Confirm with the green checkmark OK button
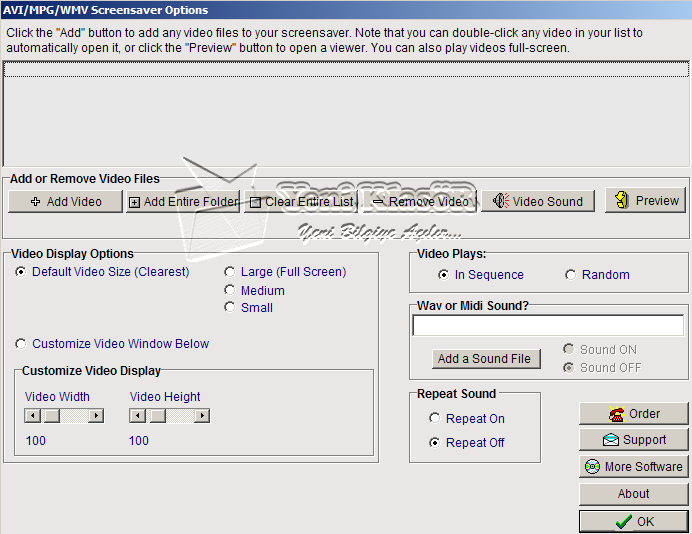Screen dimensions: 692x534 click(x=633, y=521)
